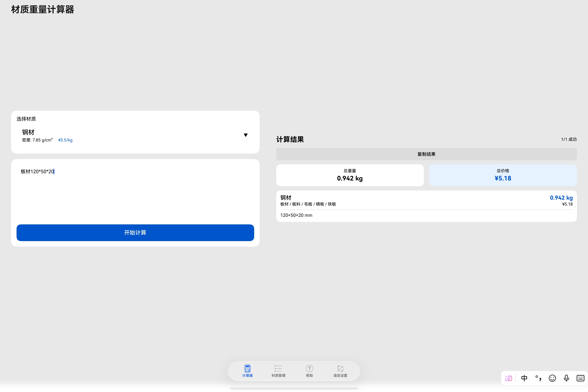Switch input language via 中 icon
Viewport: 588px width, 392px height.
pos(524,378)
